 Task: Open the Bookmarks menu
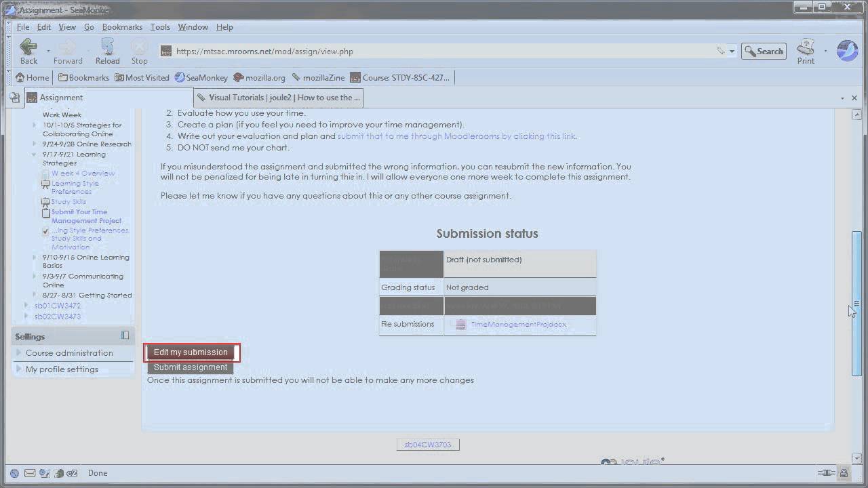point(122,27)
